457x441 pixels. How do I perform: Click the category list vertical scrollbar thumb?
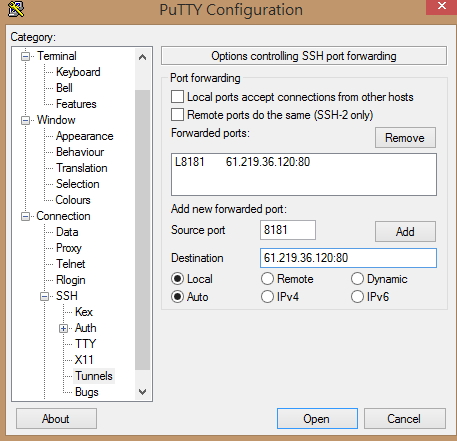tap(142, 229)
